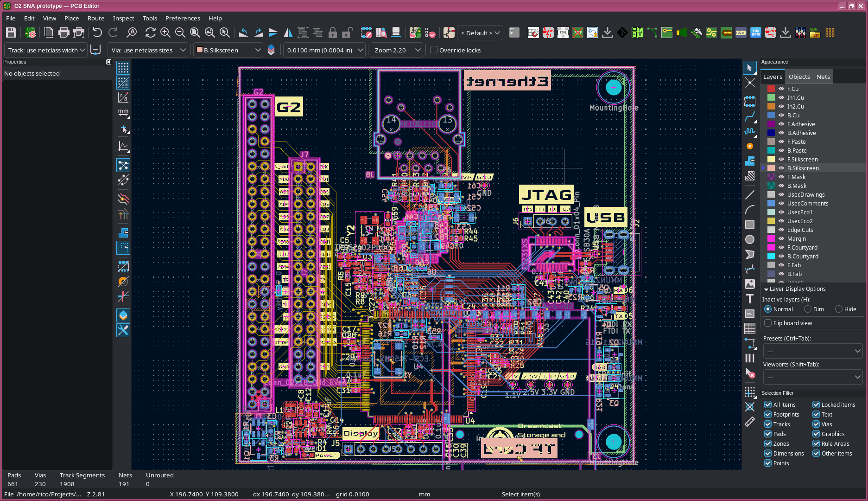The height and width of the screenshot is (501, 868).
Task: Zoom in on the board
Action: pyautogui.click(x=165, y=32)
